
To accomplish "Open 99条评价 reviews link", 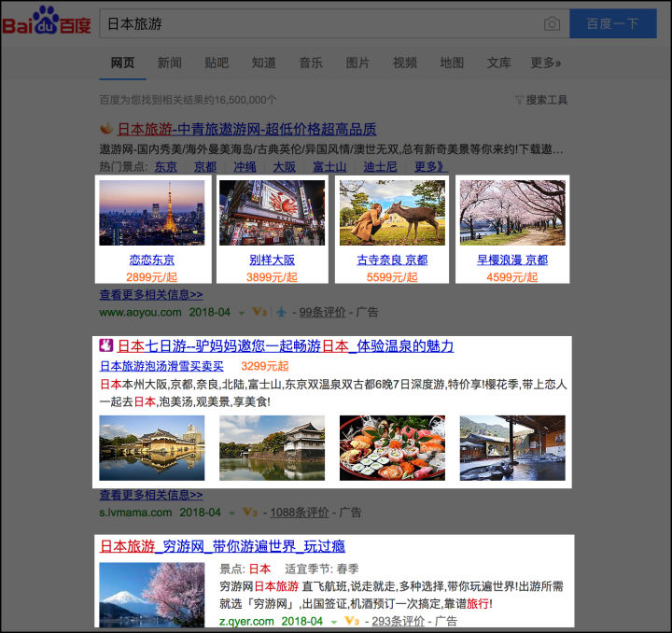I will click(322, 312).
